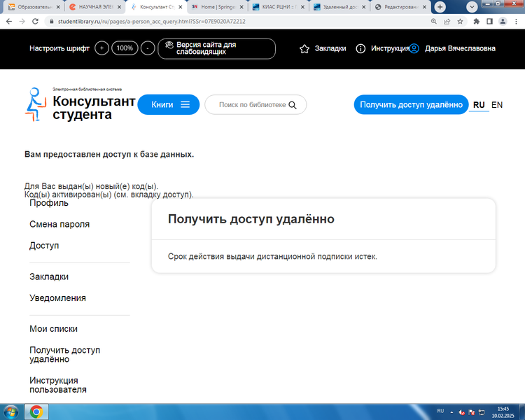Open Закладки in top black bar
Screen dimensions: 525x420
coord(330,48)
